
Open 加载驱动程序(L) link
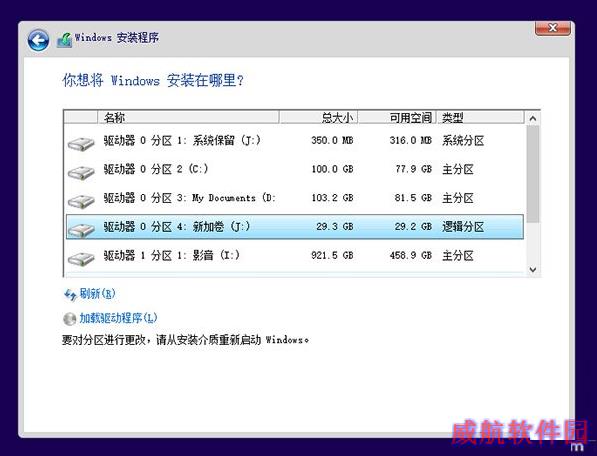[118, 318]
